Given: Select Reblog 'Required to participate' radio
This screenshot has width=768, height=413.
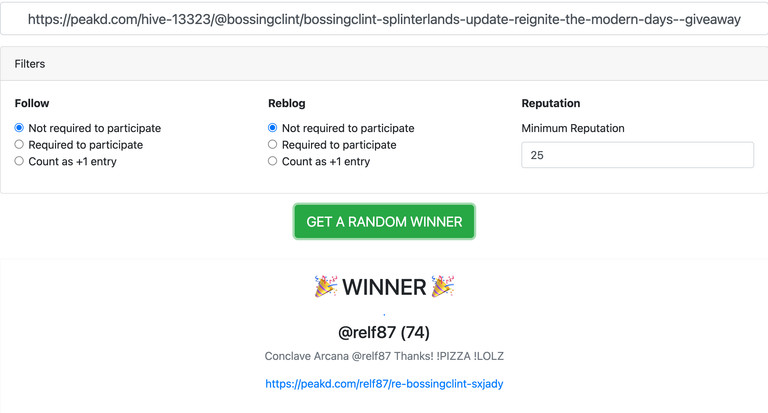Looking at the screenshot, I should coord(272,145).
